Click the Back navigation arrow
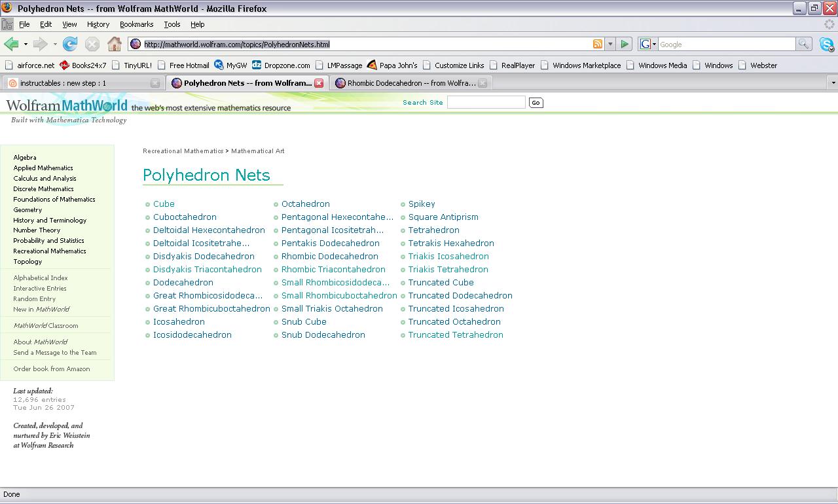 click(x=11, y=44)
